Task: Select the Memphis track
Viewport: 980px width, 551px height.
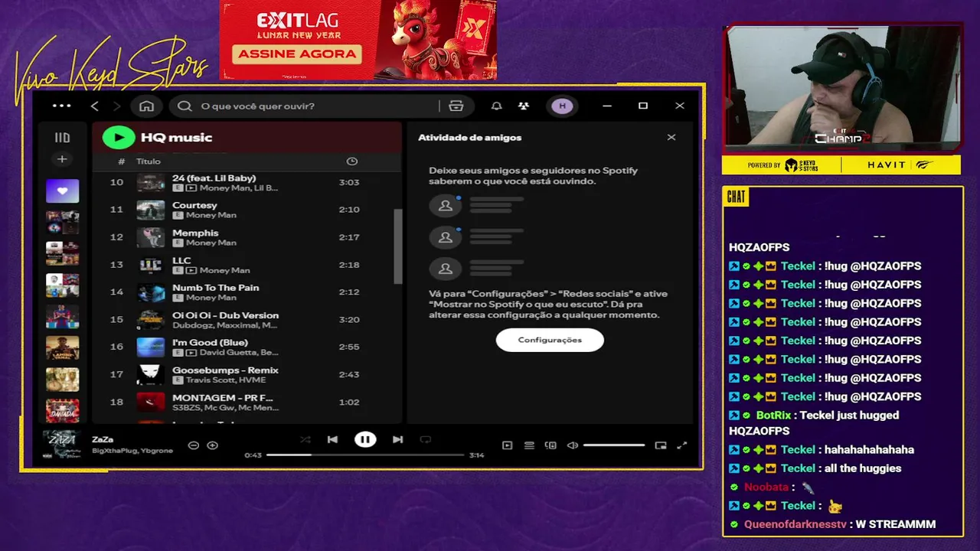Action: point(247,237)
